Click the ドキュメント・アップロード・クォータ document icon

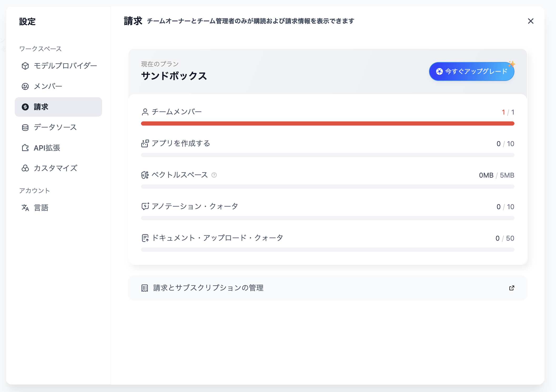[x=145, y=238]
